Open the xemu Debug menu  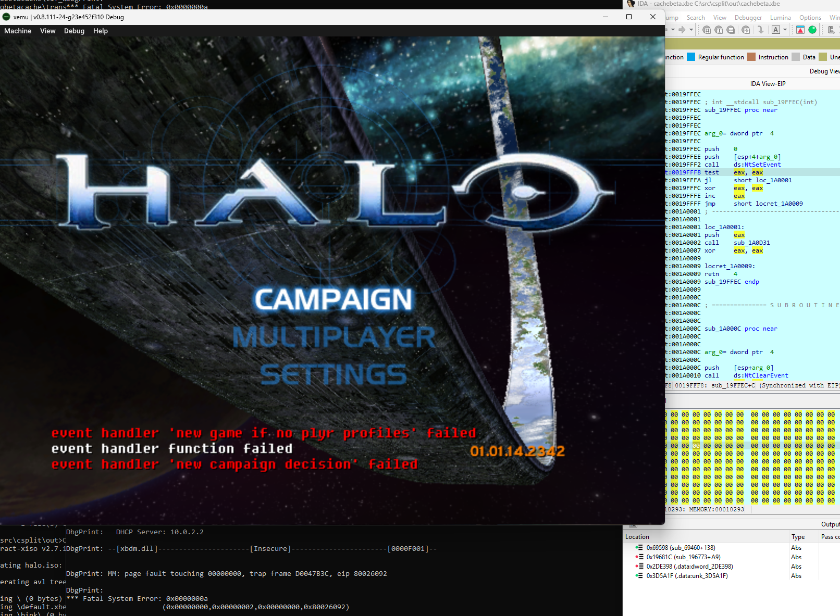pos(74,31)
